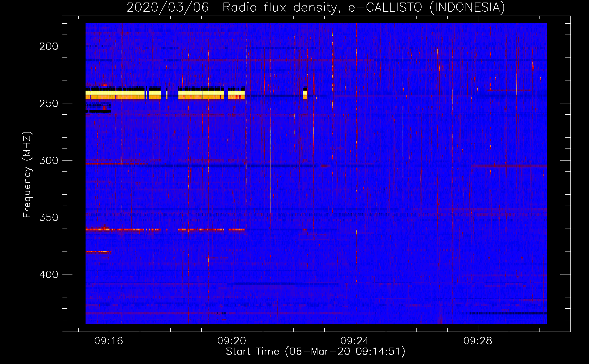
Task: Click the 200 frequency tick label
Action: tap(49, 46)
